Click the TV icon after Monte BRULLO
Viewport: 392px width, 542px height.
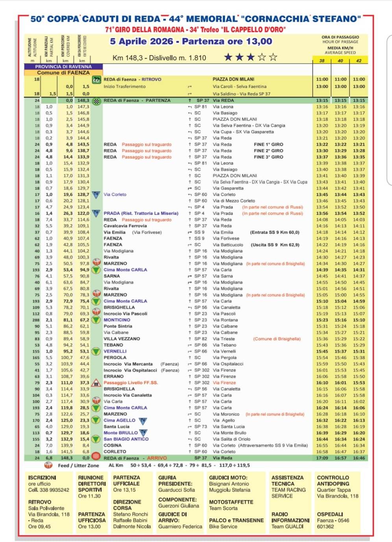point(143,433)
